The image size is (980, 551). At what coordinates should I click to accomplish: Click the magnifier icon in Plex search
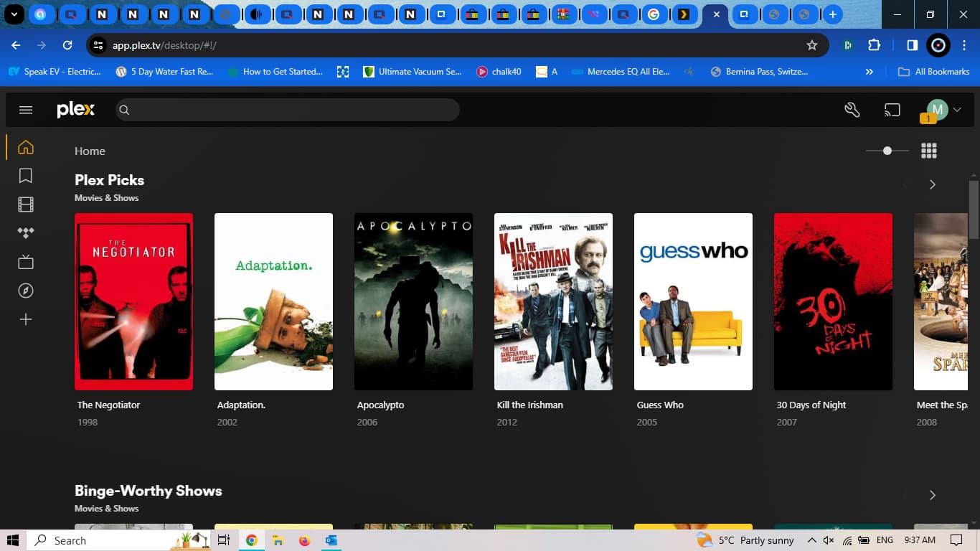click(124, 110)
